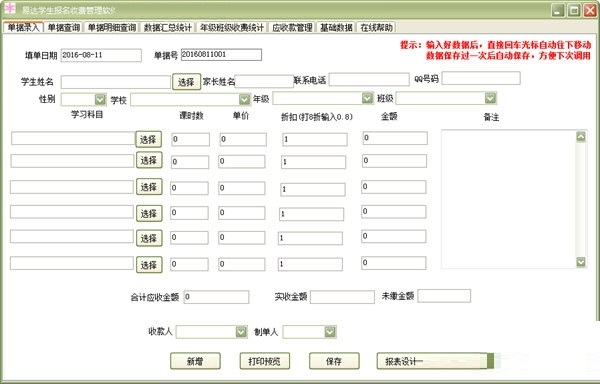
Task: Click the app icon in title bar
Action: point(9,8)
